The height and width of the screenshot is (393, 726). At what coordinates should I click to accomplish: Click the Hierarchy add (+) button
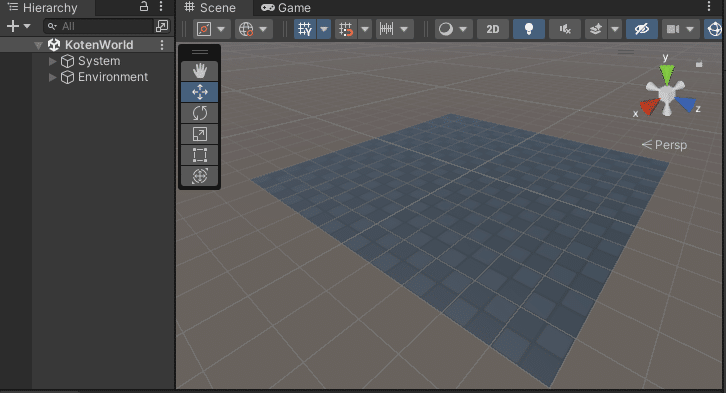pyautogui.click(x=13, y=26)
